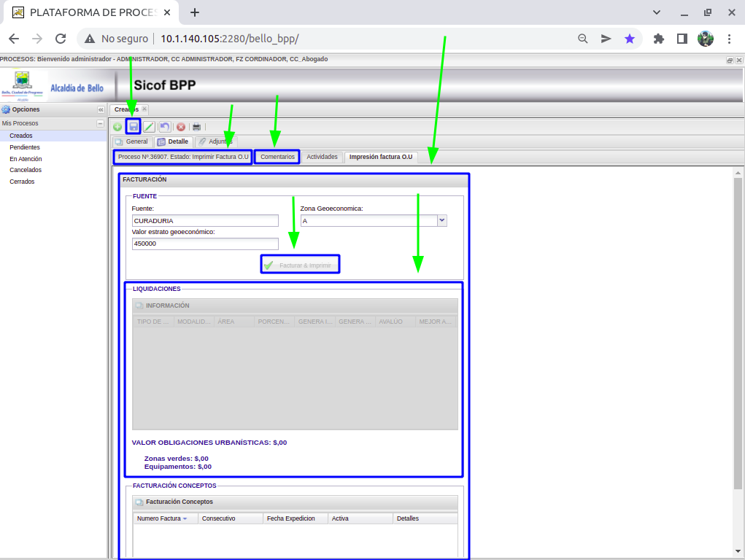Click the red cancel icon in toolbar
Viewport: 745px width, 560px height.
(181, 127)
